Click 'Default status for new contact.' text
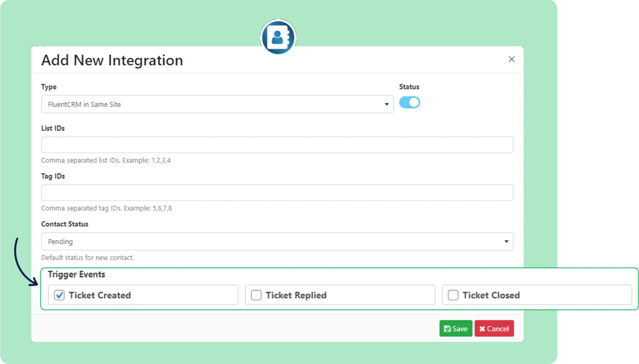 click(87, 258)
